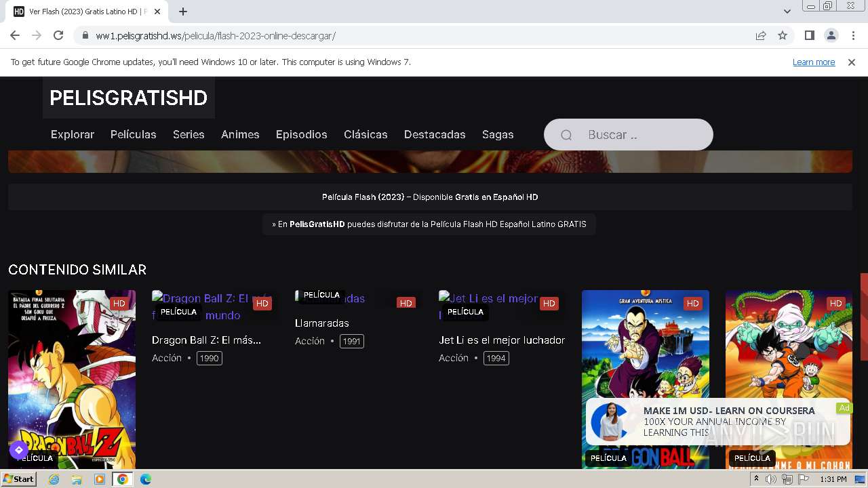Viewport: 868px width, 488px height.
Task: Click the address bar URL
Action: tap(216, 35)
